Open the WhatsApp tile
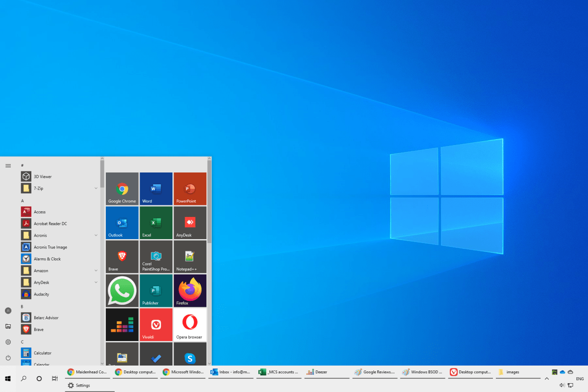 click(122, 291)
